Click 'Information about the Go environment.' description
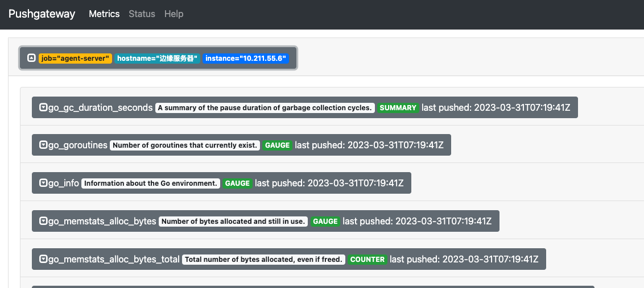The width and height of the screenshot is (644, 288). click(151, 183)
